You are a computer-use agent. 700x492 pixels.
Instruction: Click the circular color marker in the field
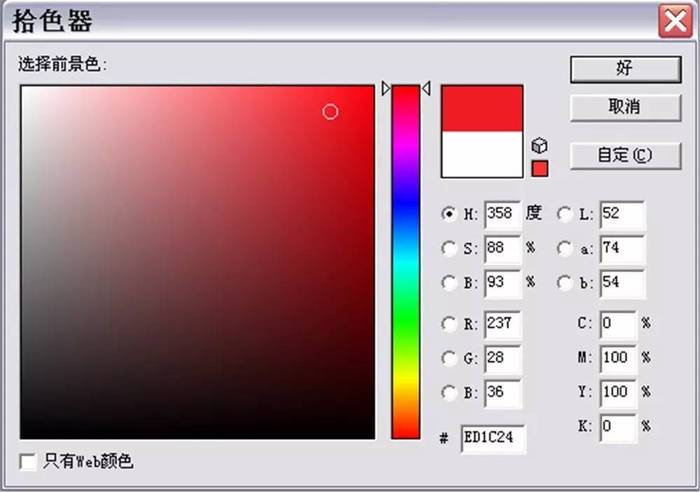[x=330, y=112]
